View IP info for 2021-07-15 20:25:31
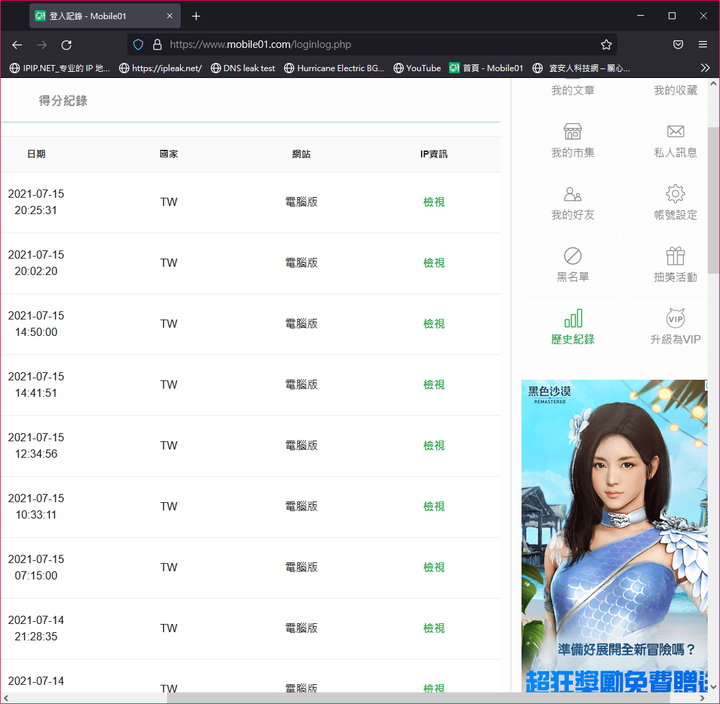Image resolution: width=720 pixels, height=704 pixels. point(434,202)
